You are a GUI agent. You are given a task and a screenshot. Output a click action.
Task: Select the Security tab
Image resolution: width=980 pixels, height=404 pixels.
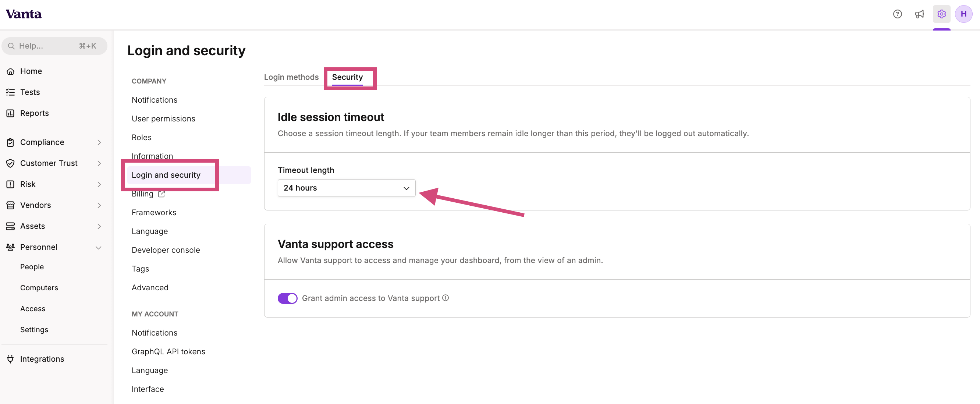[x=347, y=77]
